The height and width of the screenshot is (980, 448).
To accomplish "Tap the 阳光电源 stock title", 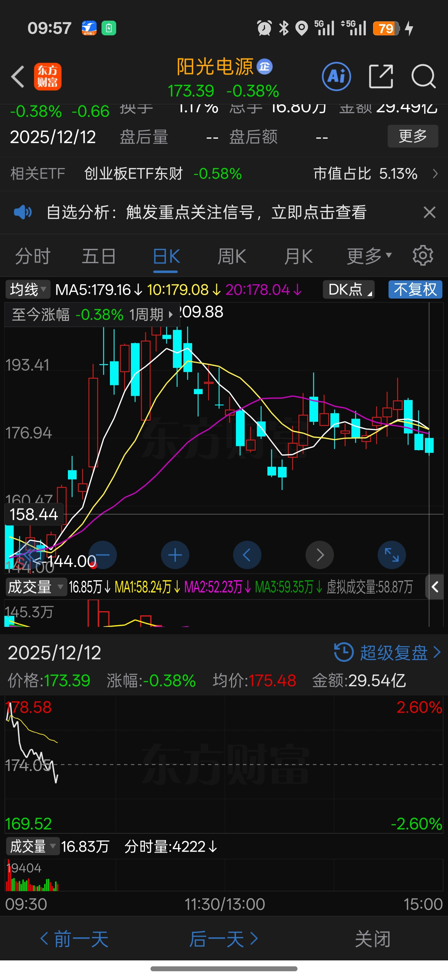I will point(215,66).
